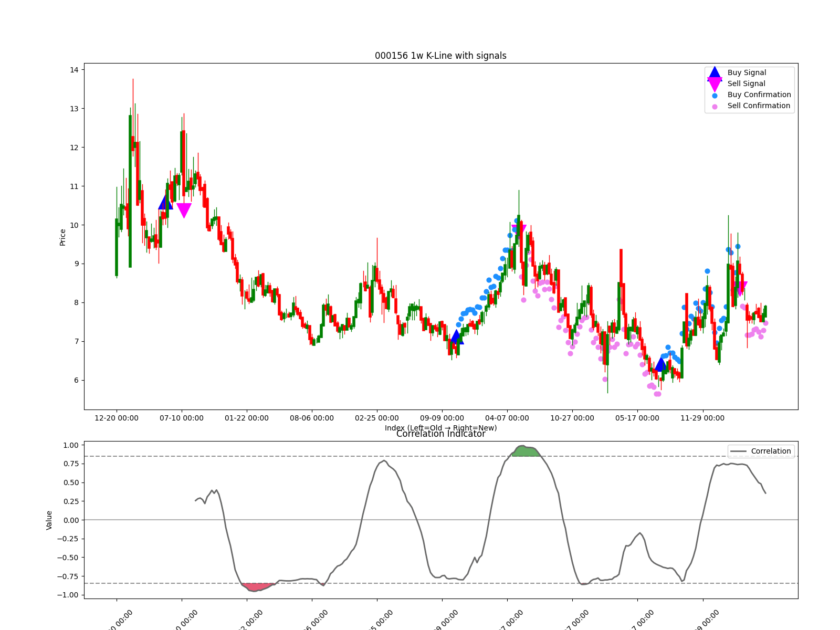Click the 'Buy Signal' legend label
Image resolution: width=840 pixels, height=630 pixels.
[x=747, y=73]
